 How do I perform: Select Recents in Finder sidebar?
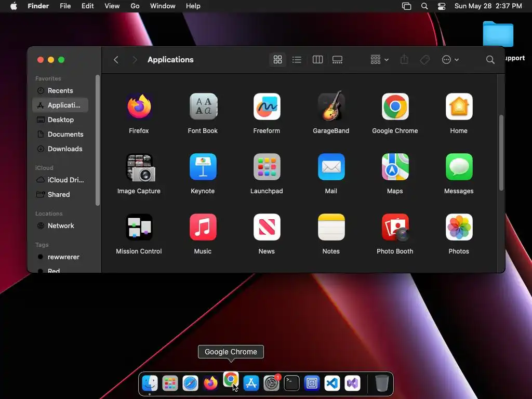60,90
